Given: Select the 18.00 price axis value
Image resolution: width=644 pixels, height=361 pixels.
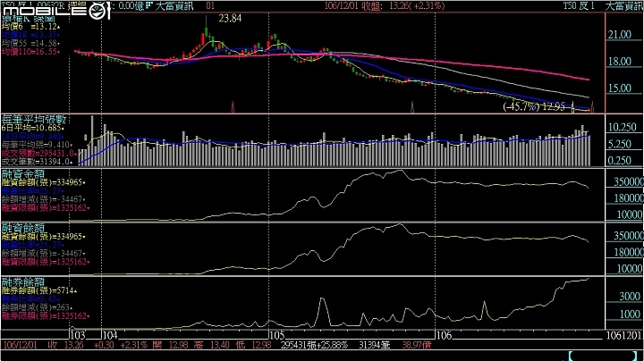Looking at the screenshot, I should point(619,62).
